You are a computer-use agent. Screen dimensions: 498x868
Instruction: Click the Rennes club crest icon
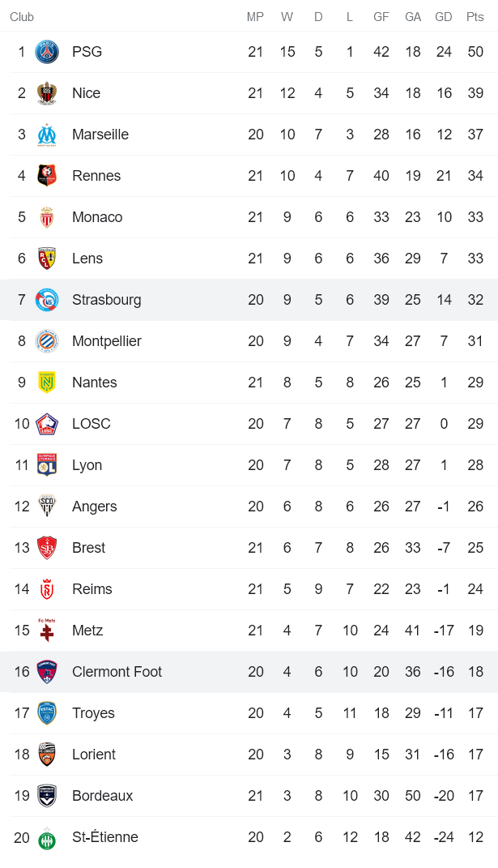click(47, 176)
